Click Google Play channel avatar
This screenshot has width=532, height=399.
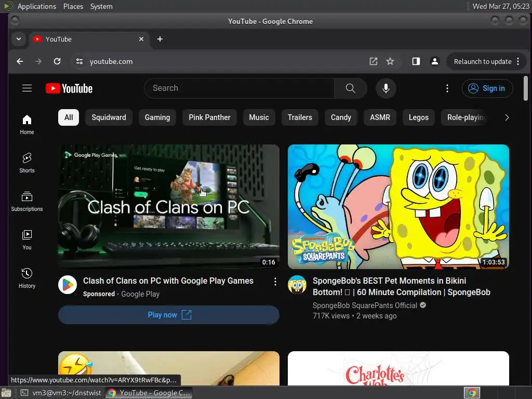click(68, 285)
